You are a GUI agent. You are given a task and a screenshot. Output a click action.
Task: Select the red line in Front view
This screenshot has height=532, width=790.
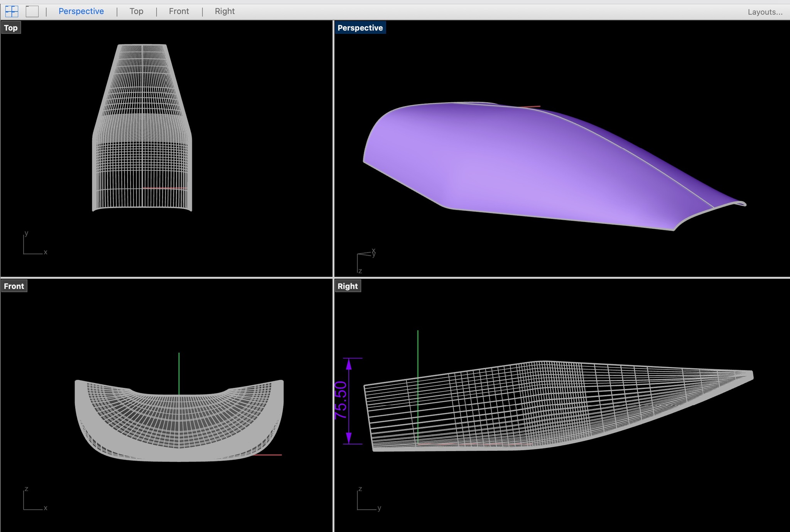268,455
